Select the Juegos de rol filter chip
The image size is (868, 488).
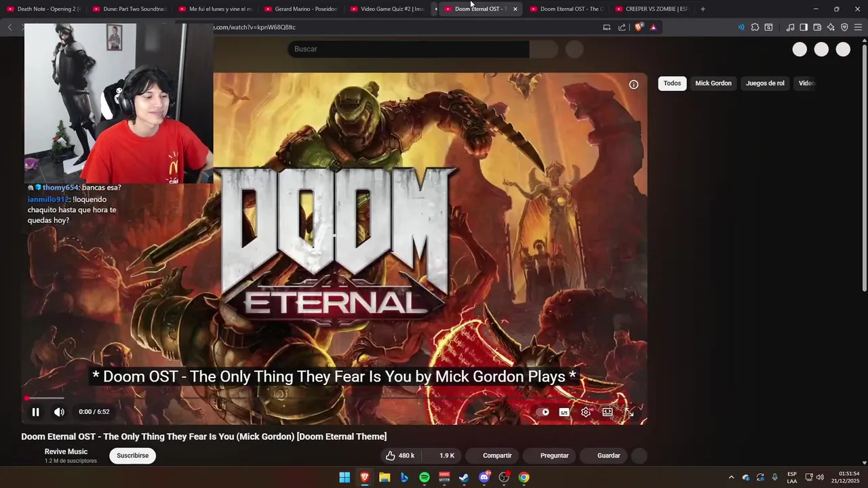(765, 83)
